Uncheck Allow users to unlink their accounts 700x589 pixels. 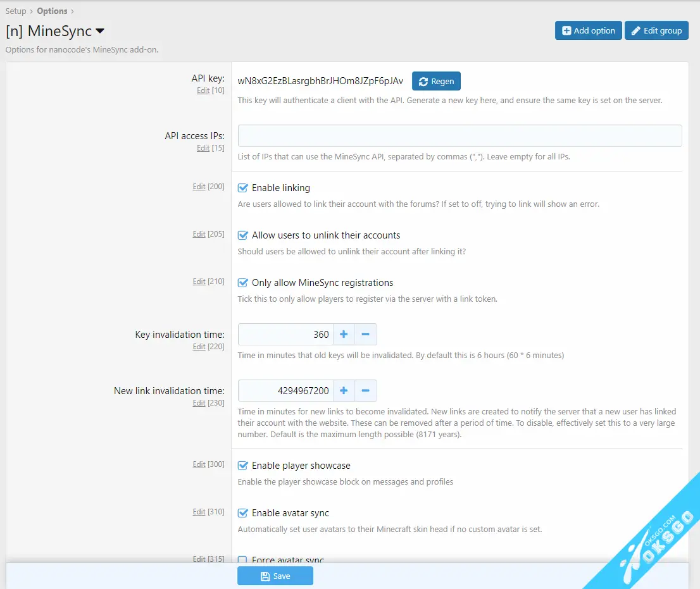pyautogui.click(x=243, y=235)
